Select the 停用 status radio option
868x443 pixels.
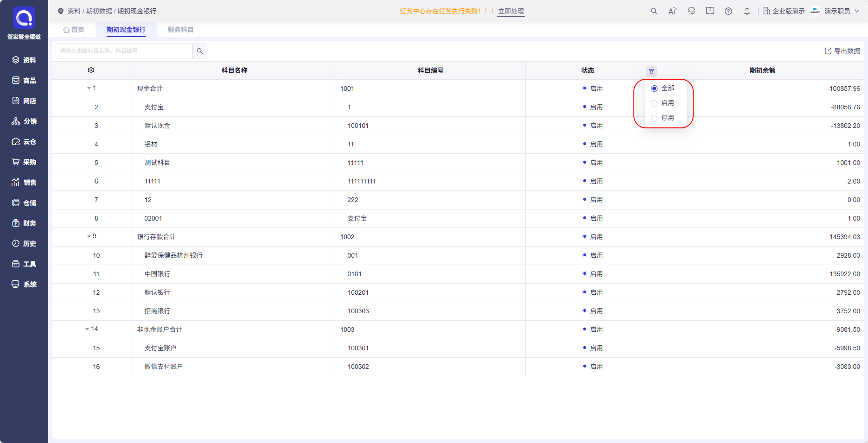coord(654,118)
